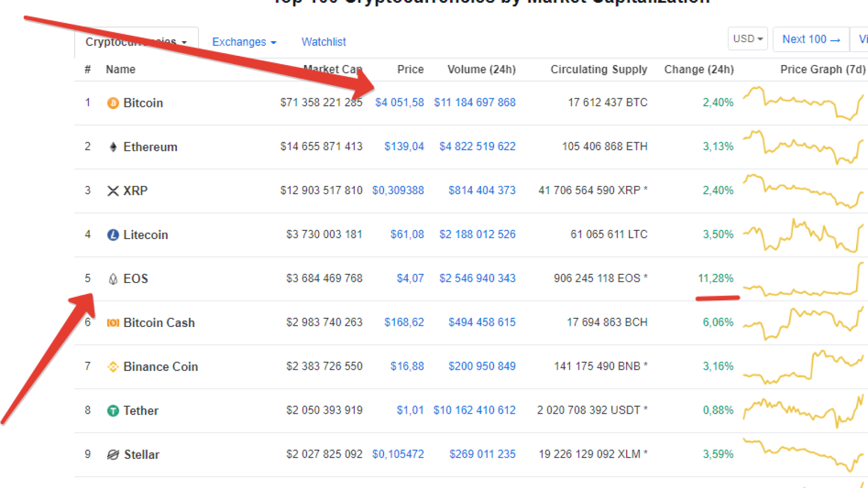Click the Bitcoin Cash logo icon
This screenshot has width=868, height=488.
pyautogui.click(x=113, y=323)
